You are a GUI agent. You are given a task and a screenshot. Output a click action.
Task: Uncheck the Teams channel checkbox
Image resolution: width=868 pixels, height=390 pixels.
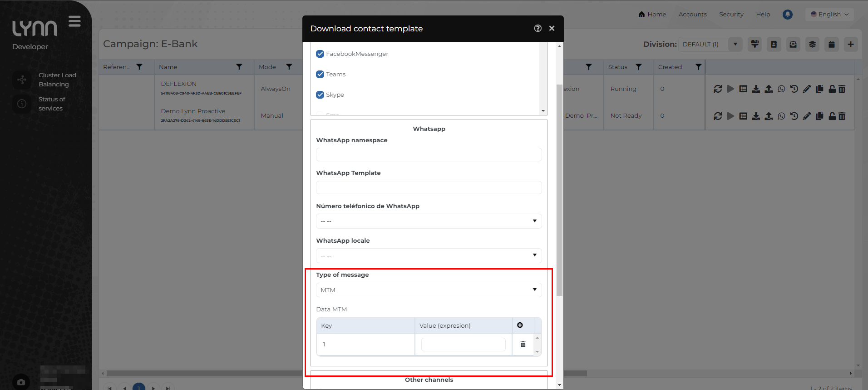320,74
